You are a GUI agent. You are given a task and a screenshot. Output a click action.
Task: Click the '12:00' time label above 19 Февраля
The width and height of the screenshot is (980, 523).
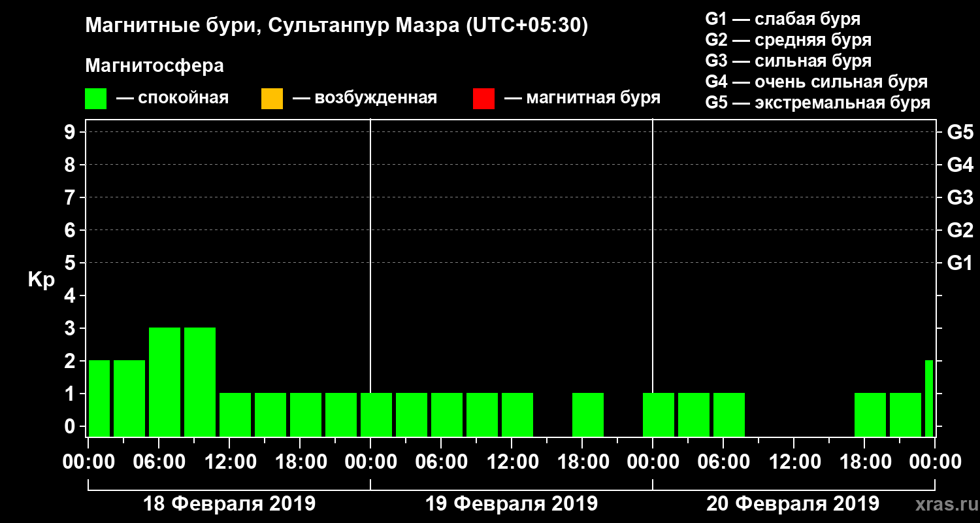[x=512, y=462]
